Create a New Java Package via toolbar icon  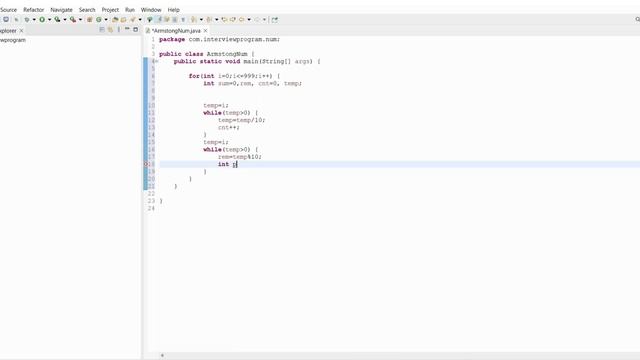89,19
